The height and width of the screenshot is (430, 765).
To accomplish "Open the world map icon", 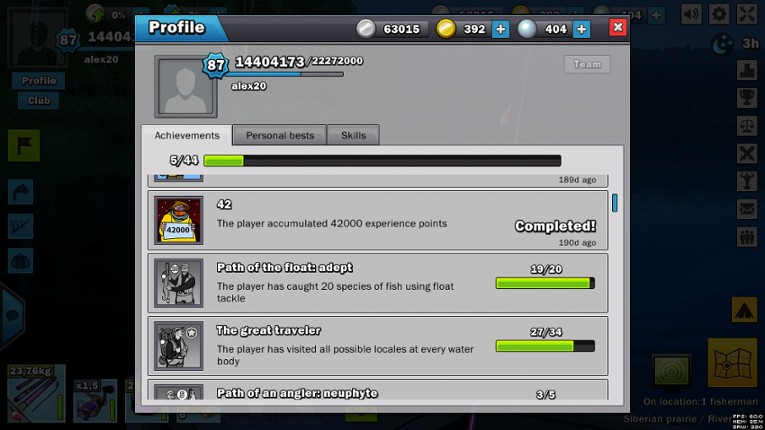I will tap(732, 362).
